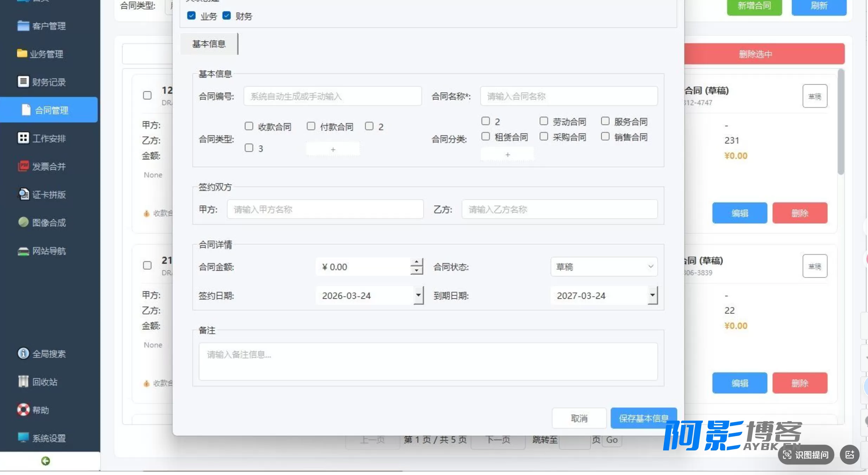Image resolution: width=868 pixels, height=475 pixels.
Task: Click 删除选中 red button
Action: [764, 54]
